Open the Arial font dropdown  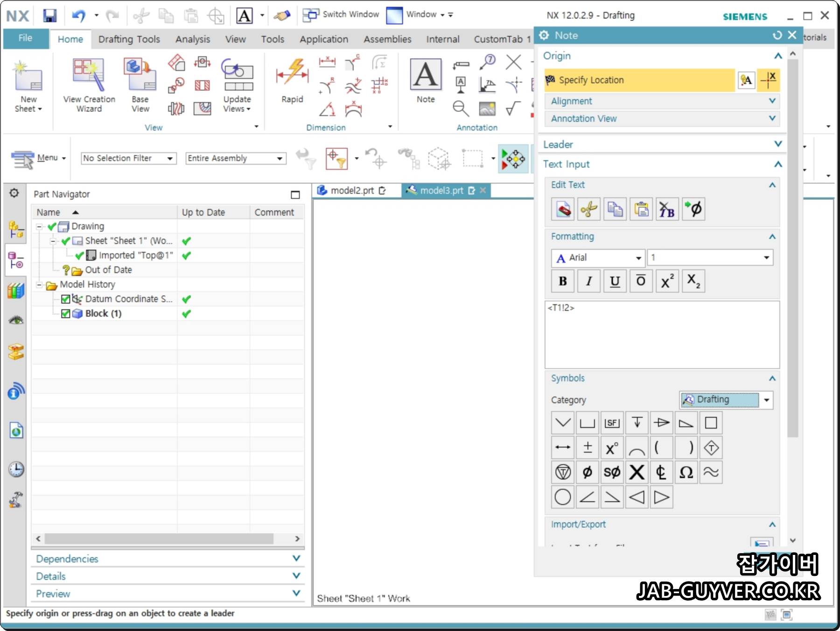(598, 258)
